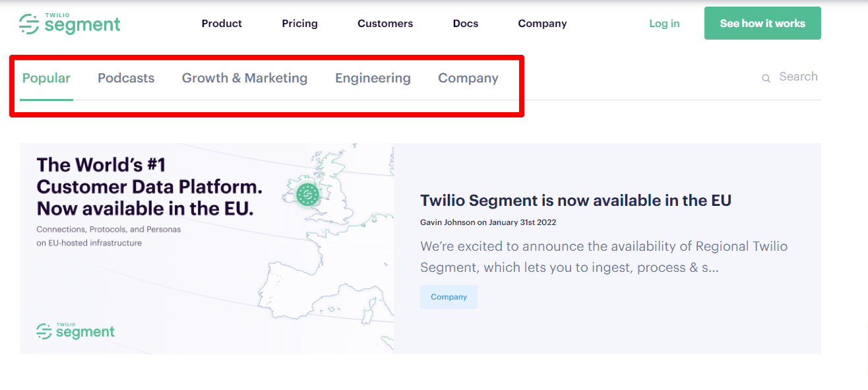Click the EU stars badge on the map
This screenshot has width=868, height=390.
(307, 194)
